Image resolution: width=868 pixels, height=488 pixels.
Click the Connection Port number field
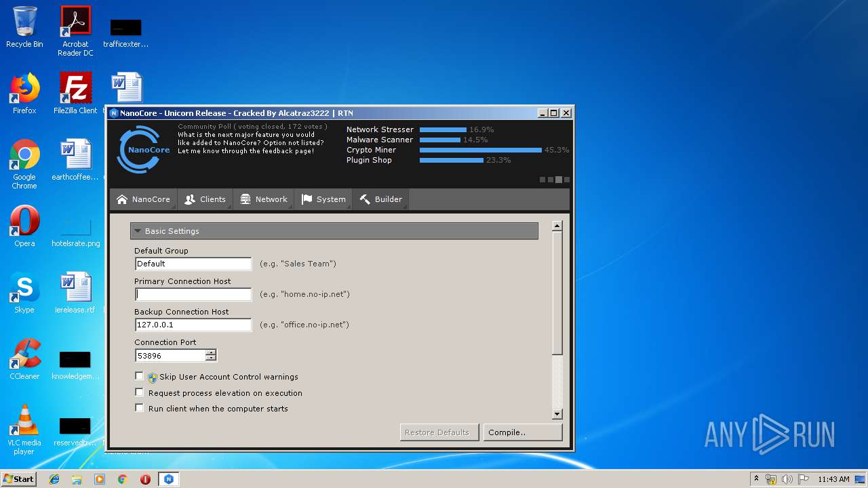[x=170, y=355]
